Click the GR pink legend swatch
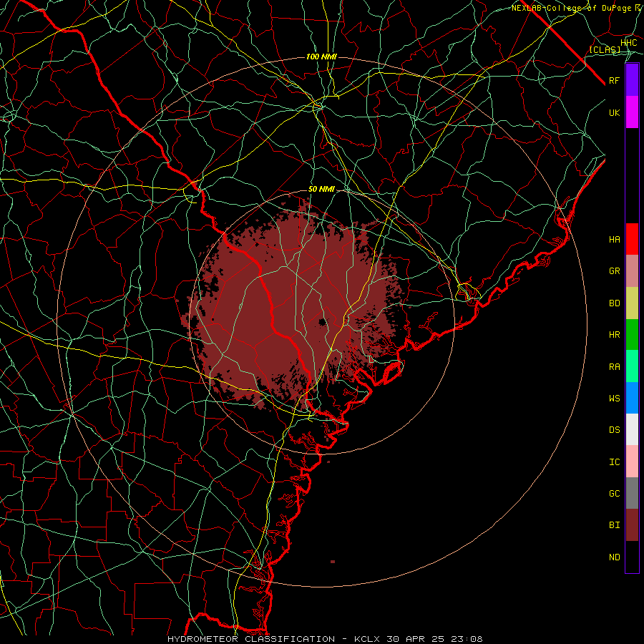 click(x=632, y=271)
